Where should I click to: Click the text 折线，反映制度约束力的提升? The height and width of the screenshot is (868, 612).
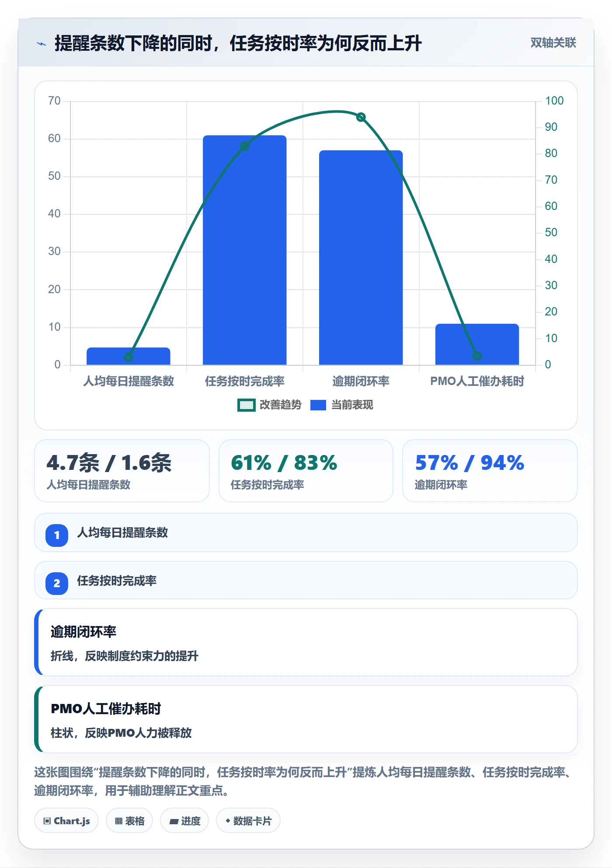point(125,656)
